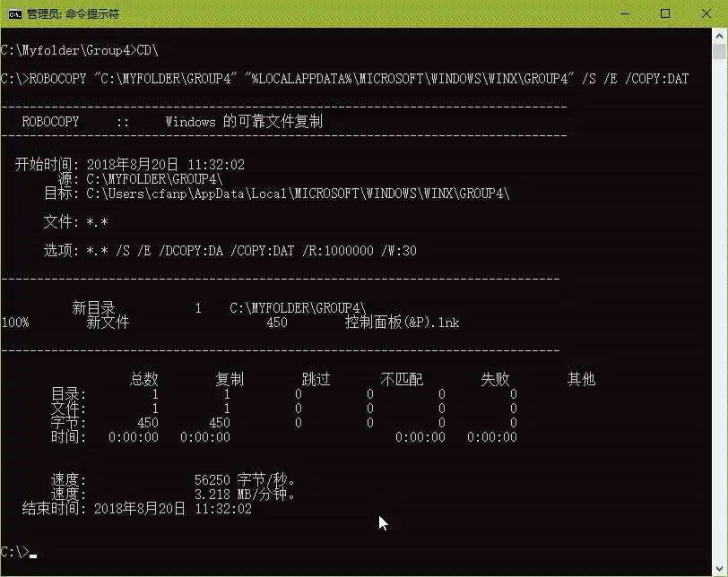Click the scrollbar up arrow
Viewport: 728px width, 577px height.
tap(720, 36)
